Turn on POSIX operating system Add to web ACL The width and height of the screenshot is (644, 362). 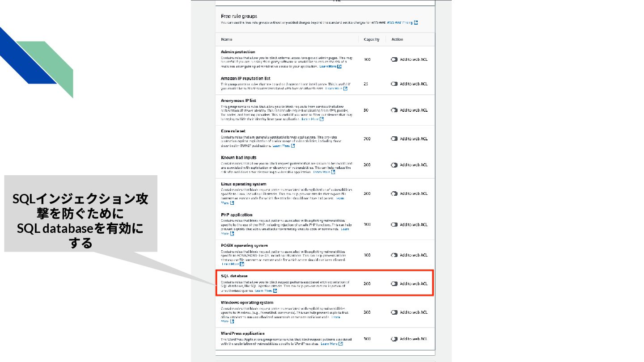click(x=394, y=255)
